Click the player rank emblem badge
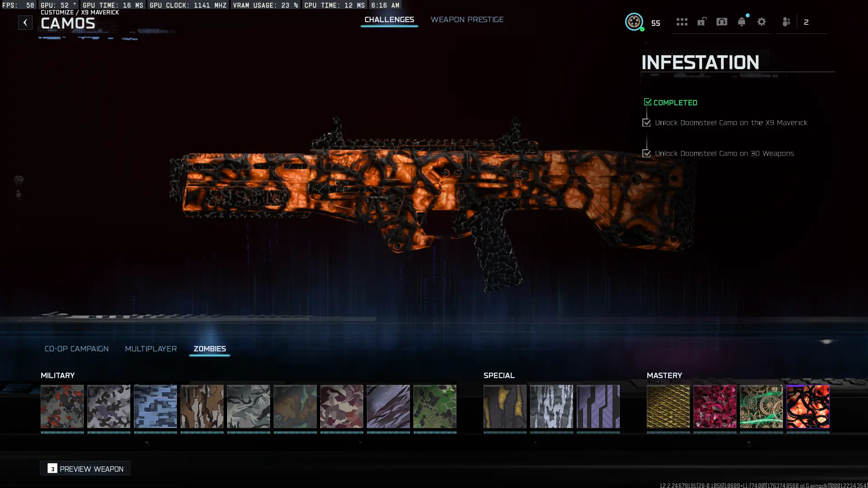 (x=634, y=22)
